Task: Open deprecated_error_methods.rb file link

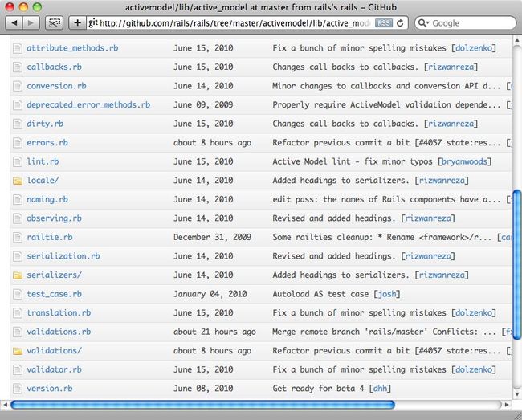Action: click(x=88, y=105)
